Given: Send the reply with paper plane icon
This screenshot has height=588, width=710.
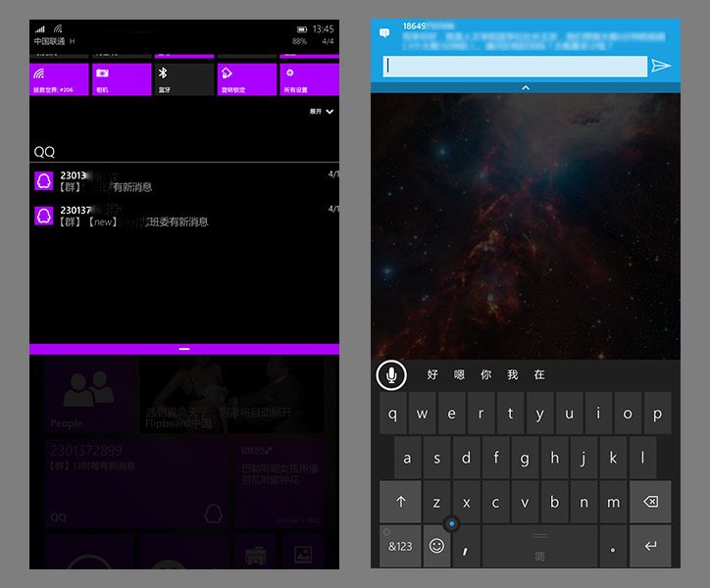Looking at the screenshot, I should pyautogui.click(x=661, y=66).
